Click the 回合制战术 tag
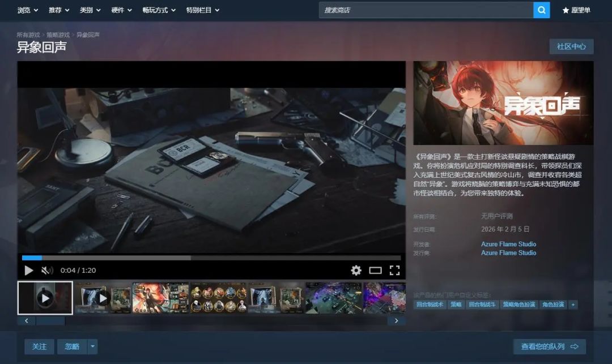 click(430, 305)
